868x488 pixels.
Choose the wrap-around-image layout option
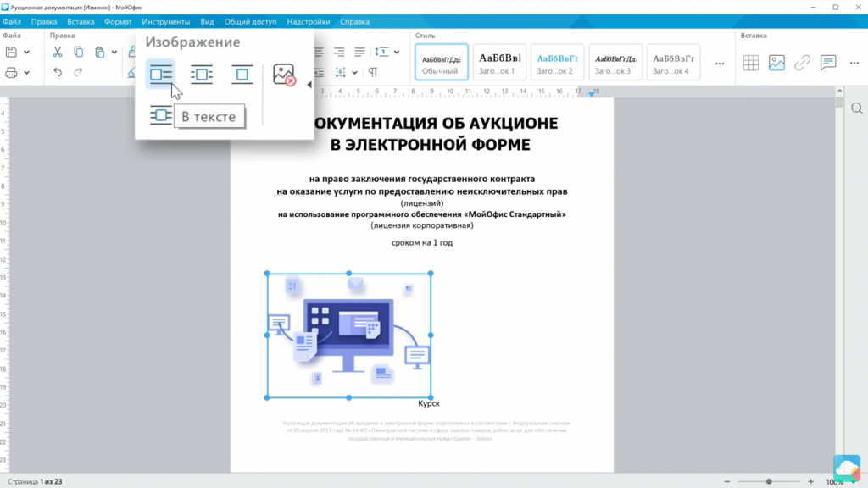coord(202,75)
